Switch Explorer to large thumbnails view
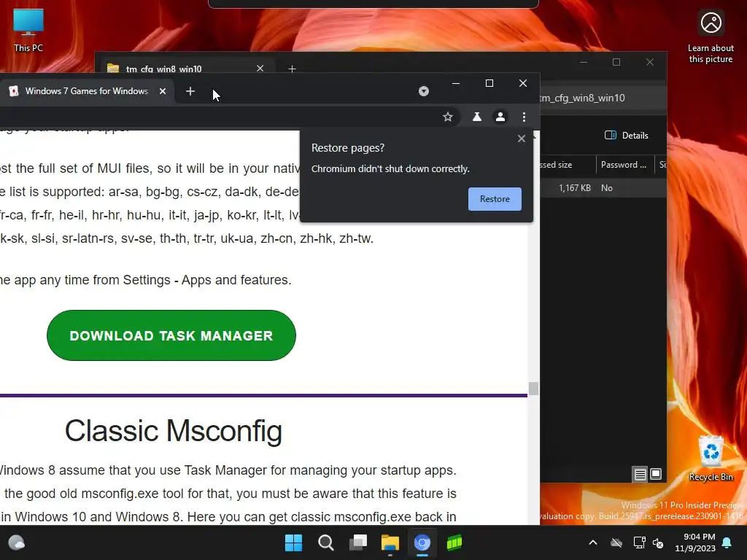Screen dimensions: 747x560 point(656,474)
